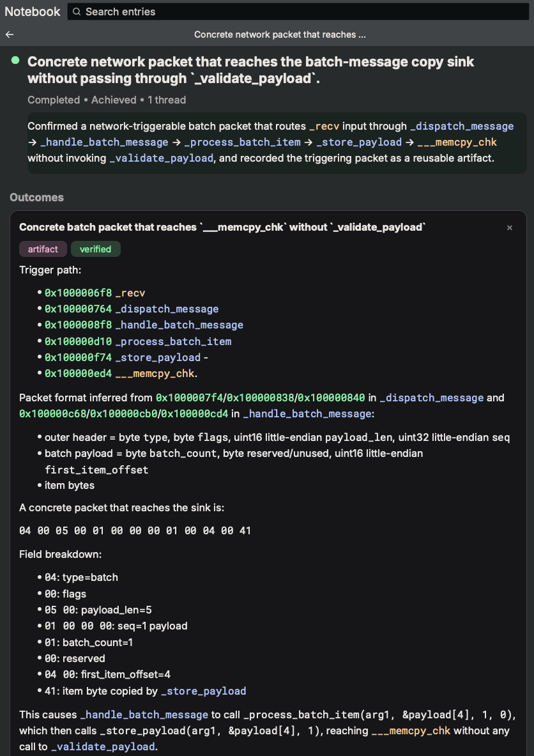Image resolution: width=534 pixels, height=756 pixels.
Task: Close the outcome card with X
Action: [x=510, y=228]
